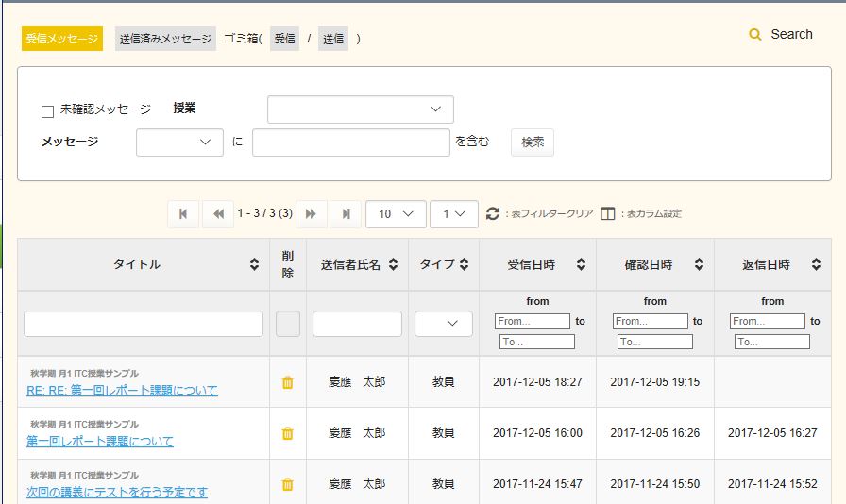Jump to previous page arrow

pos(218,214)
